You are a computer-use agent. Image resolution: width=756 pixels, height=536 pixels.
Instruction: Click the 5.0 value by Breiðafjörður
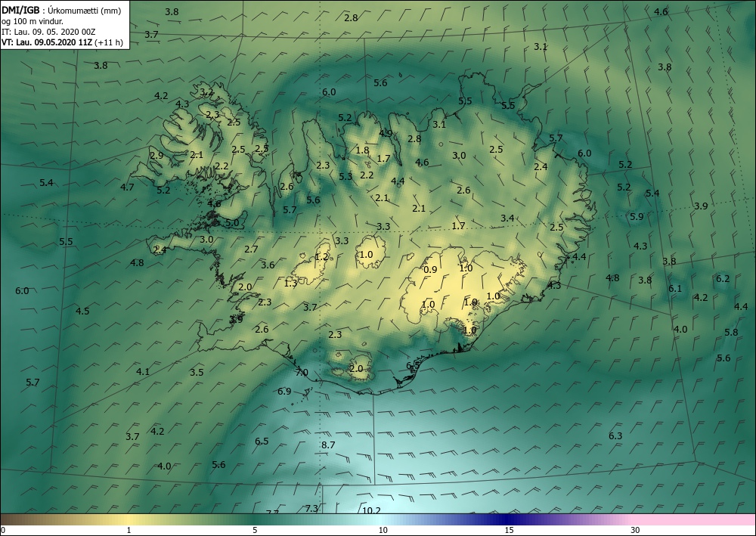(x=232, y=223)
